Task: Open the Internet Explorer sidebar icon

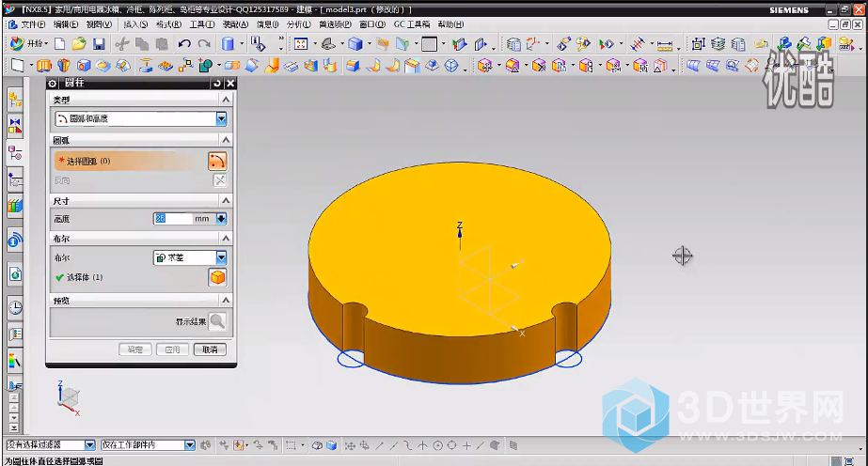Action: click(x=15, y=273)
